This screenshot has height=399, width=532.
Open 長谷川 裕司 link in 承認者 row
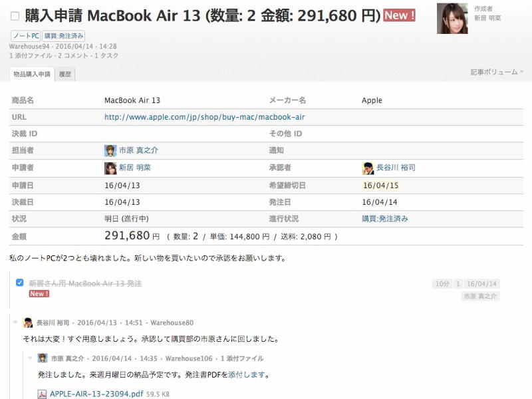click(x=396, y=168)
